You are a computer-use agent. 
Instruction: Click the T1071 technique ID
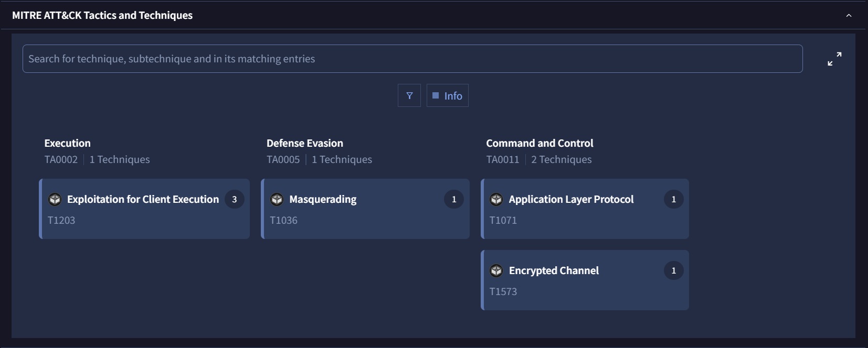tap(503, 220)
